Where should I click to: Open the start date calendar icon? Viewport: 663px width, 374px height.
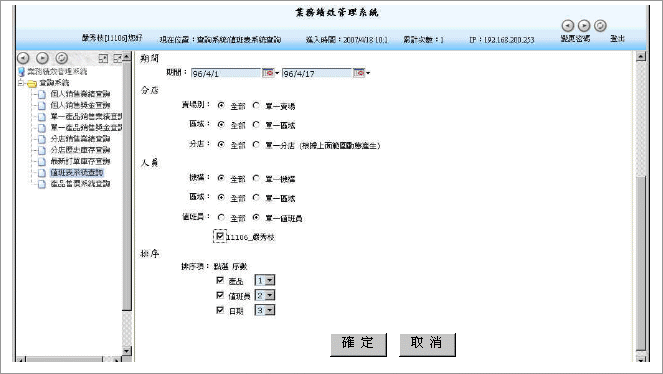coord(268,73)
